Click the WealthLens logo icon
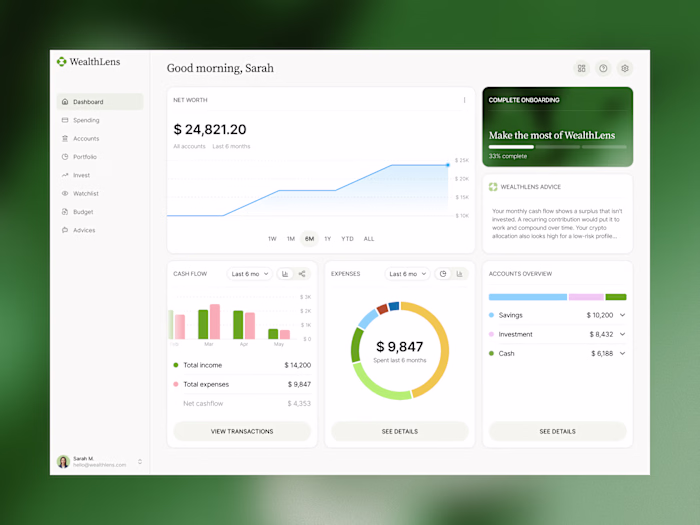 coord(62,62)
